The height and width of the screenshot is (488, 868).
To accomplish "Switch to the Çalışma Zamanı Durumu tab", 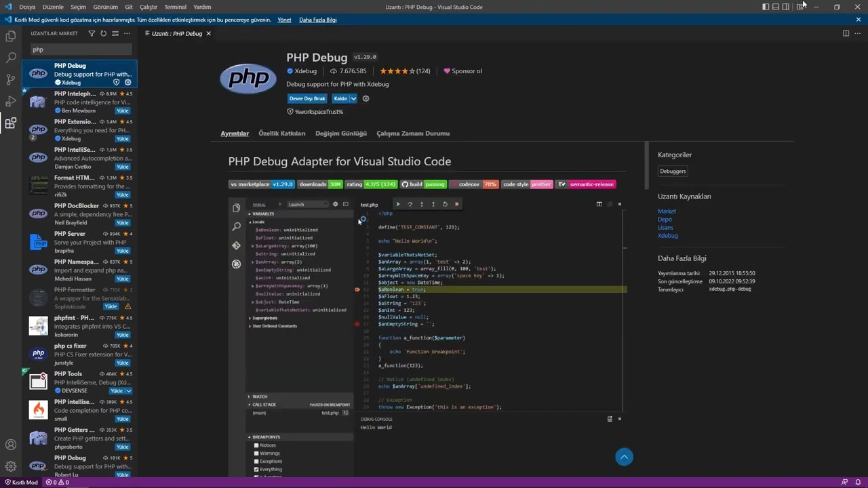I will click(413, 134).
